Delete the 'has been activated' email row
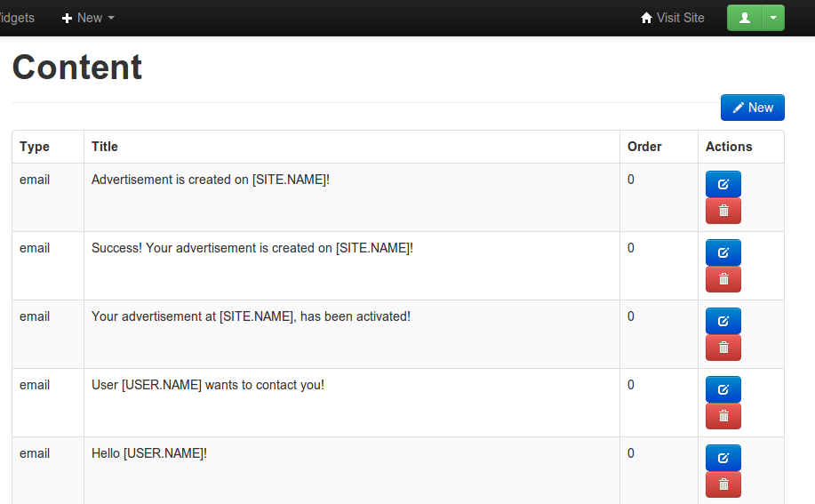 (723, 348)
